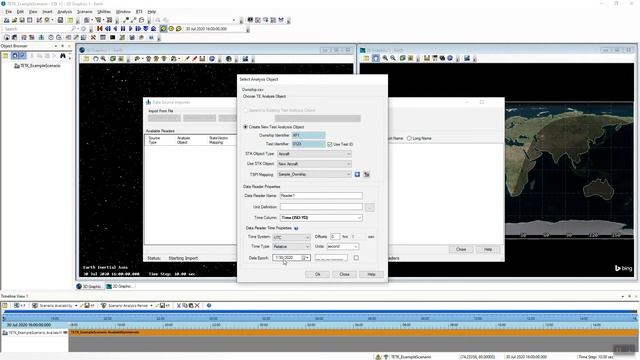Open the Help menu
Viewport: 640px width, 360px height.
[x=151, y=12]
